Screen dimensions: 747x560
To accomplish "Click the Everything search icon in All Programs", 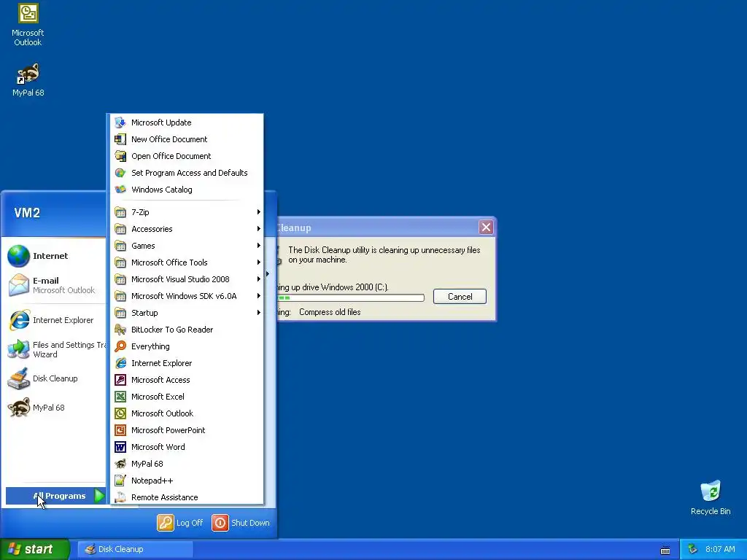I will coord(120,346).
